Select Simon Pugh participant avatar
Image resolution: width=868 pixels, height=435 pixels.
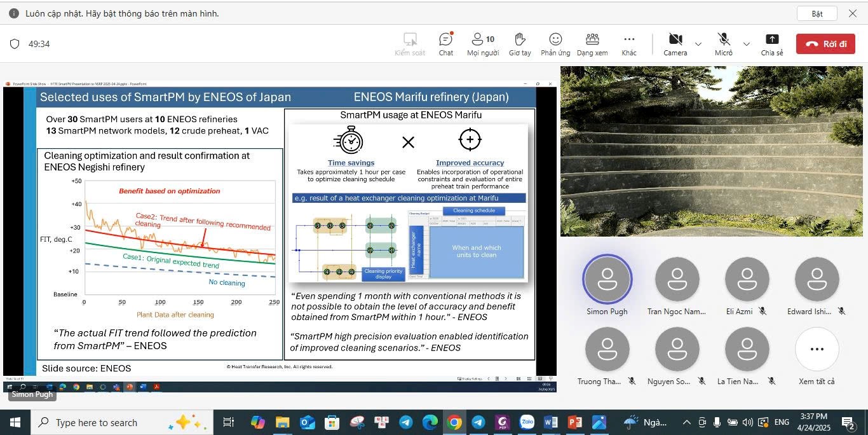pos(607,280)
